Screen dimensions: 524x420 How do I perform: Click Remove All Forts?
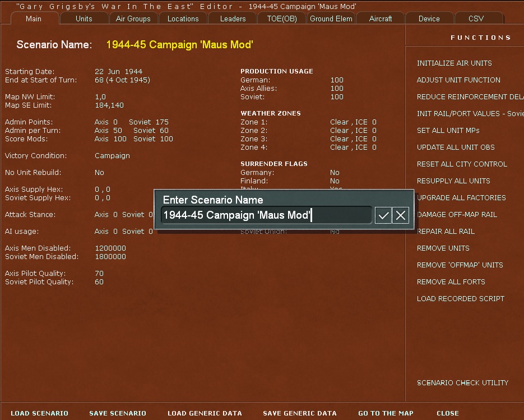(x=451, y=282)
